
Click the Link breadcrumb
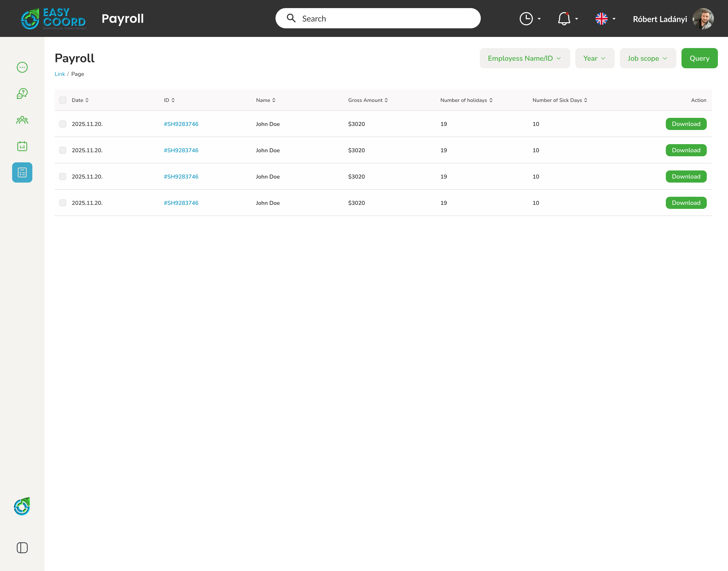click(60, 74)
